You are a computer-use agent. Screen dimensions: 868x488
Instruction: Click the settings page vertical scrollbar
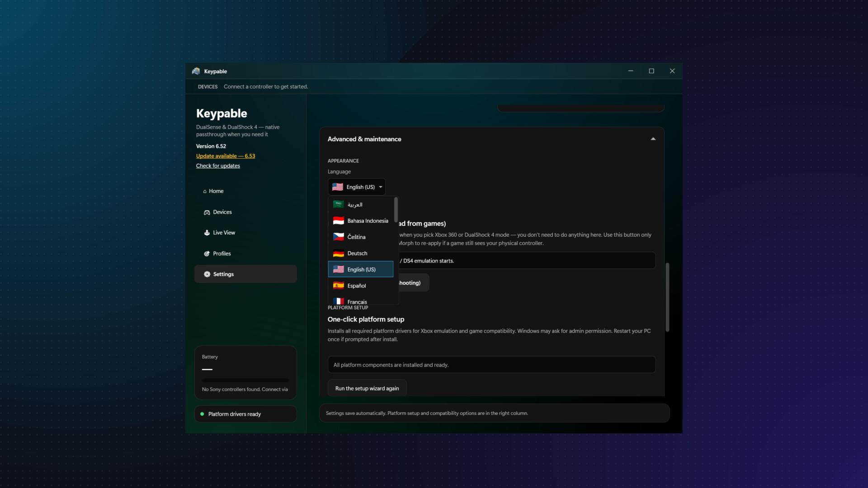coord(667,297)
